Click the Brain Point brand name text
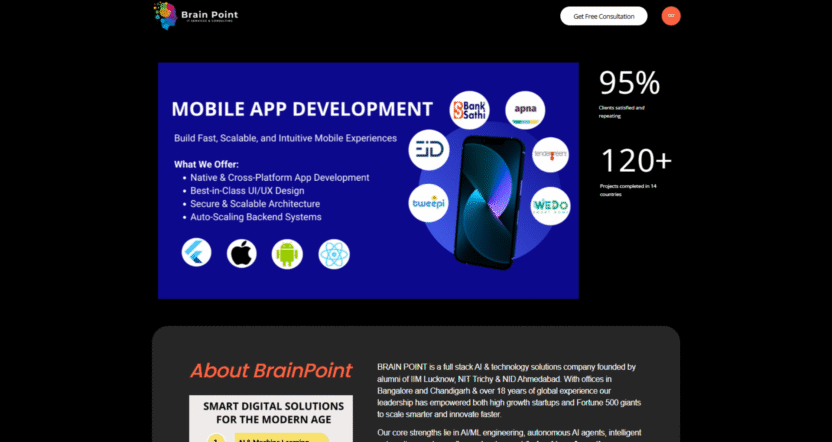This screenshot has width=832, height=442. 210,15
